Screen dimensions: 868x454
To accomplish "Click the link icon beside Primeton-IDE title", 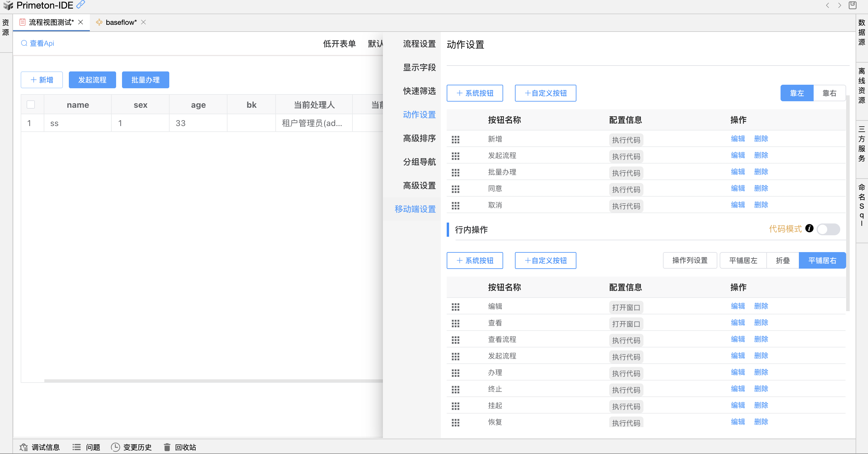I will [81, 5].
